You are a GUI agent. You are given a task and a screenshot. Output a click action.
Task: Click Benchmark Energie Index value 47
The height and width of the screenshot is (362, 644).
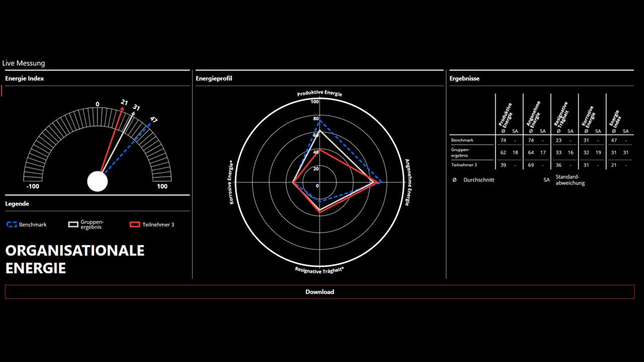(x=614, y=140)
